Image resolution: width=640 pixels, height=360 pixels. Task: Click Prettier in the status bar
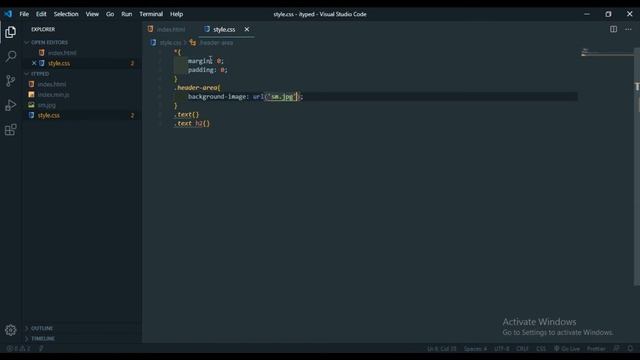click(x=596, y=349)
